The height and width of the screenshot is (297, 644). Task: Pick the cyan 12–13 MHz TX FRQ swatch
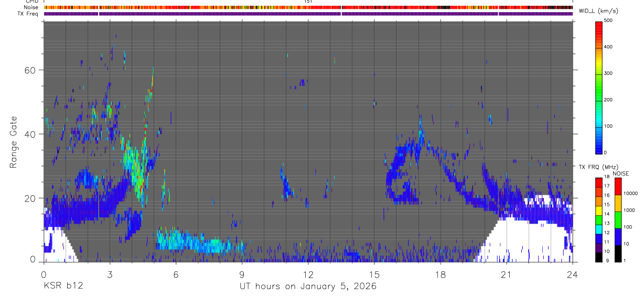click(x=598, y=229)
